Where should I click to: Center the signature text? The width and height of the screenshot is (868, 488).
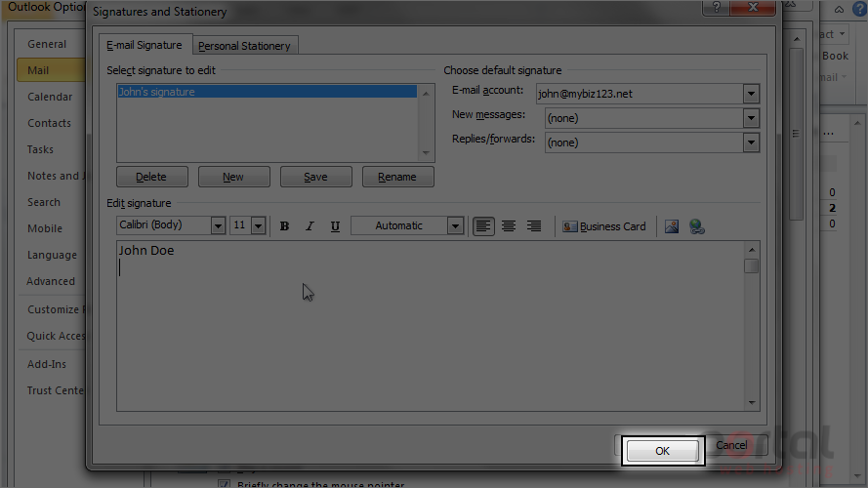[x=509, y=225]
